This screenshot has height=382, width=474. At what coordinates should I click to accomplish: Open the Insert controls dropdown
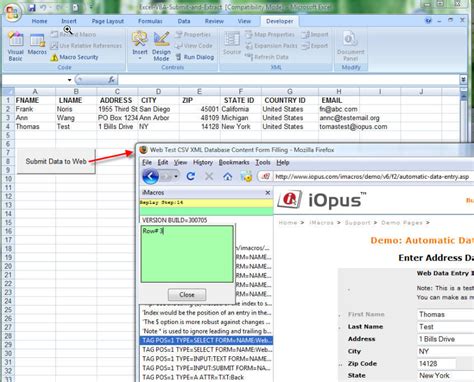point(140,46)
